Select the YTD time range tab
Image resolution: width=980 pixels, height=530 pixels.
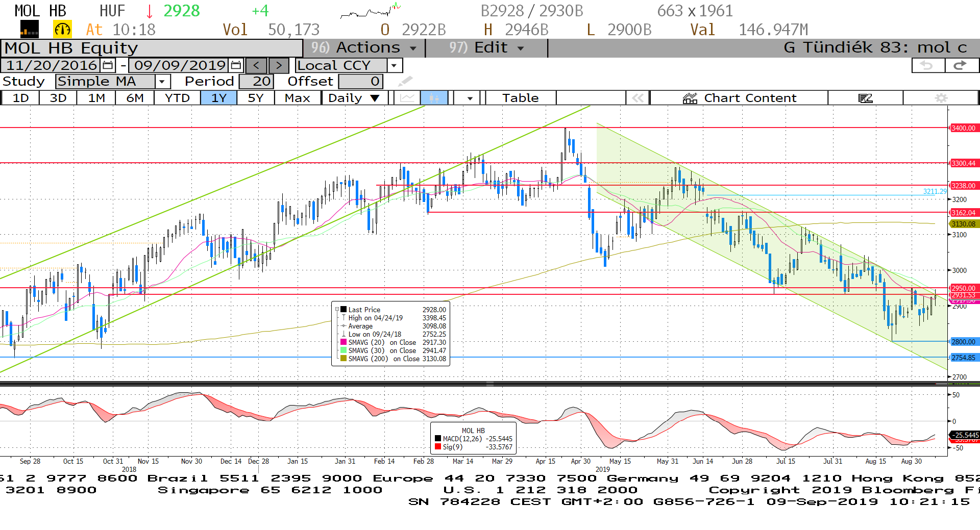[x=177, y=98]
